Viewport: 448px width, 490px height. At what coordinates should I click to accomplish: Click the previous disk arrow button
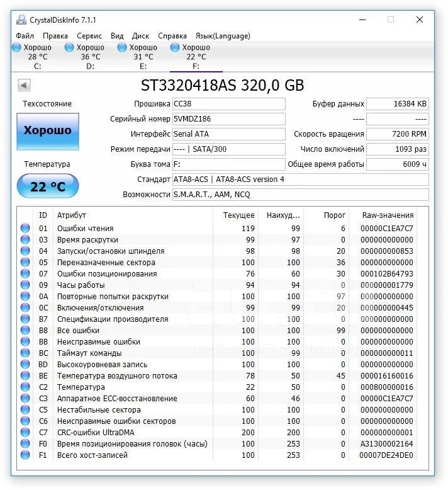[x=24, y=85]
